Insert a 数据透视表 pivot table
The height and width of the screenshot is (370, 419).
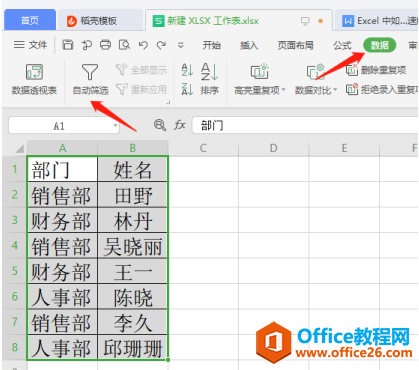click(34, 79)
